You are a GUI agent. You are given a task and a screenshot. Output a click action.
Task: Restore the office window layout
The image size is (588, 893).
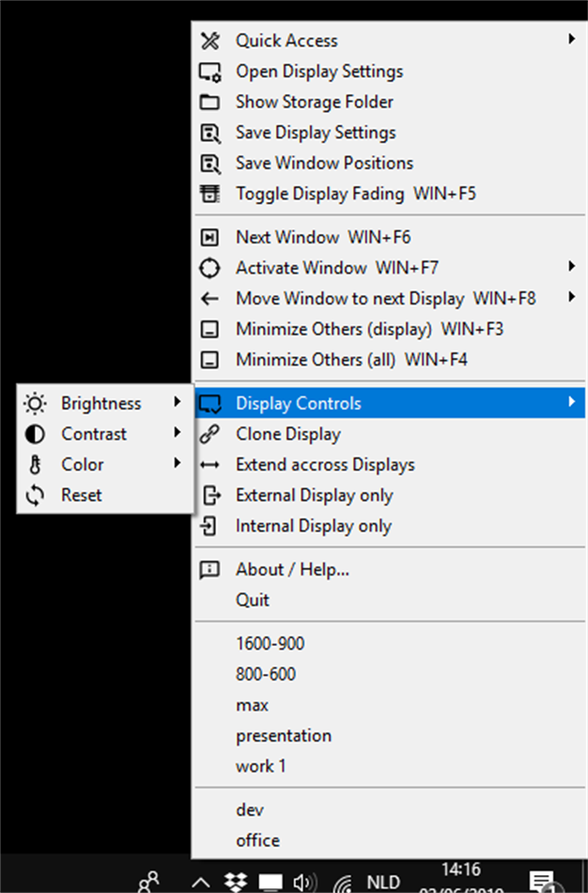click(x=390, y=840)
